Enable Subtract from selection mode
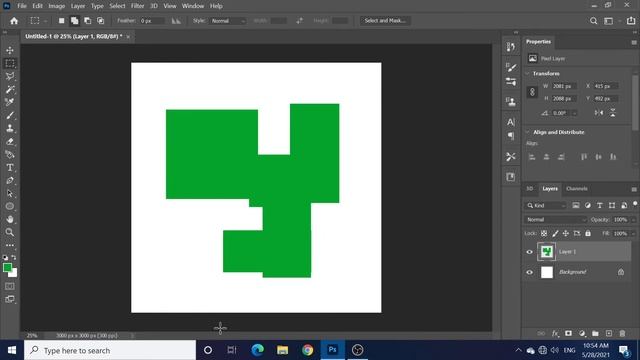The width and height of the screenshot is (640, 360). click(x=87, y=21)
